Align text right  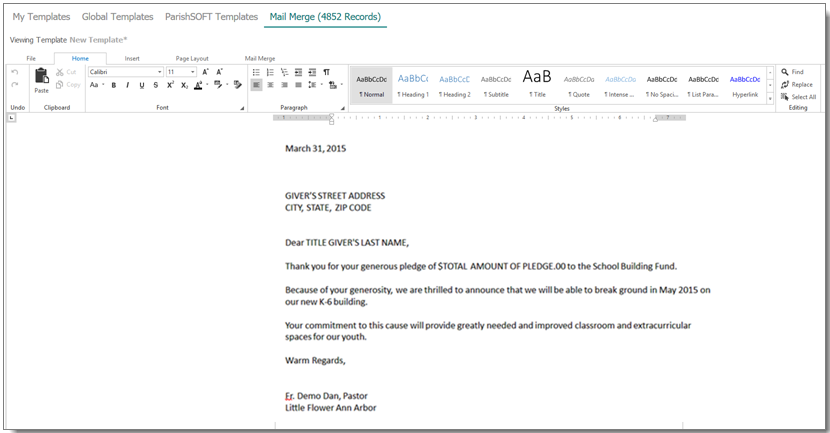point(284,85)
